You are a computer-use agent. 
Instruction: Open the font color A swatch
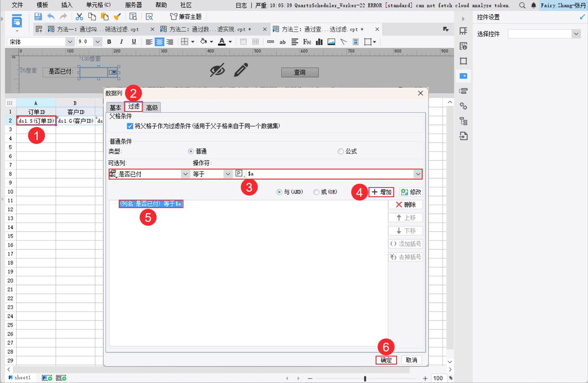[222, 42]
